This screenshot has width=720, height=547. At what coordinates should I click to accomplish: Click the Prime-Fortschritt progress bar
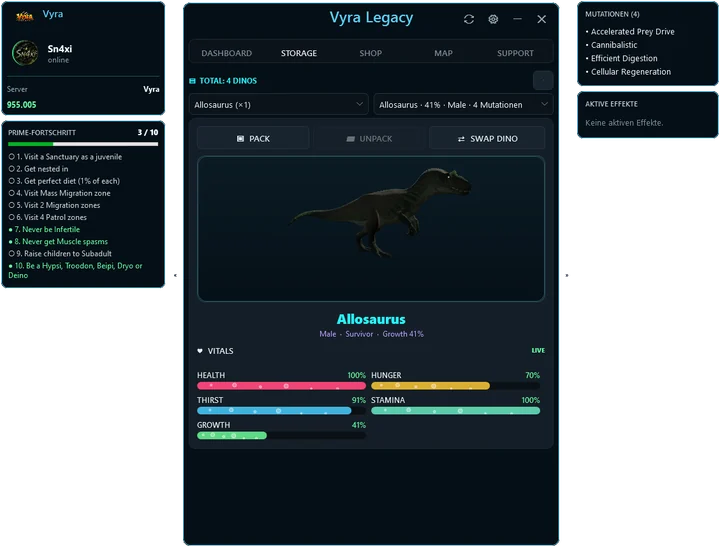[83, 144]
